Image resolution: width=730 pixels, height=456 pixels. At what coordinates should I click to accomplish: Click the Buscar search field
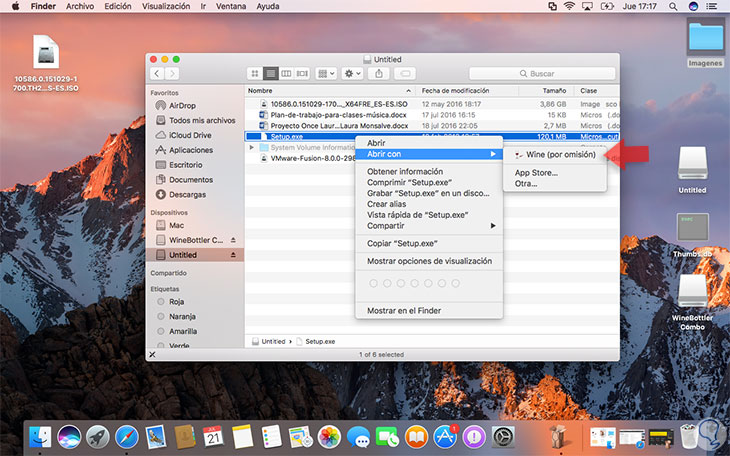click(542, 74)
